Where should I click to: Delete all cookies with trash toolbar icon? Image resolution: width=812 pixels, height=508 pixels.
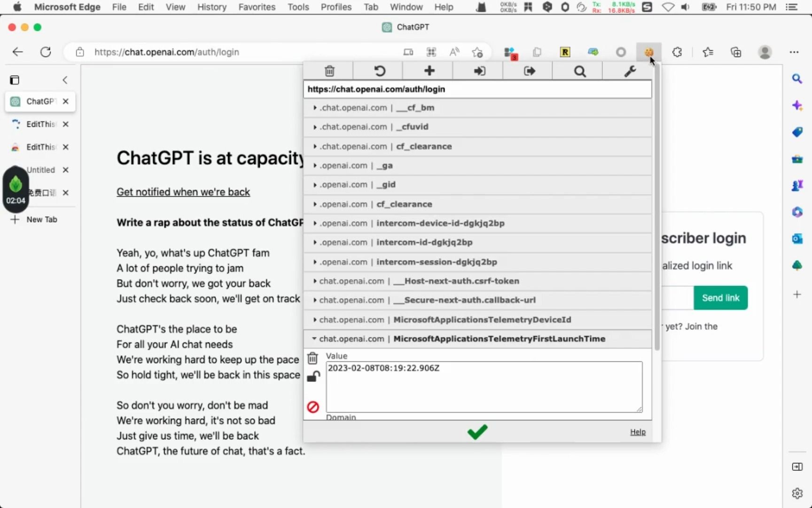(329, 71)
